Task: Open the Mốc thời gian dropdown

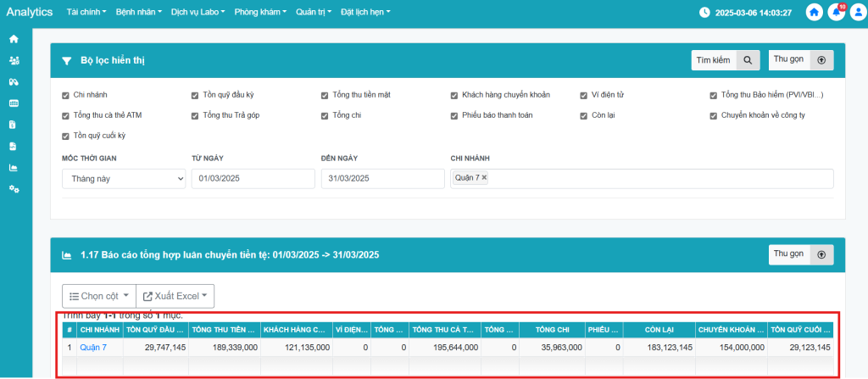Action: point(124,179)
